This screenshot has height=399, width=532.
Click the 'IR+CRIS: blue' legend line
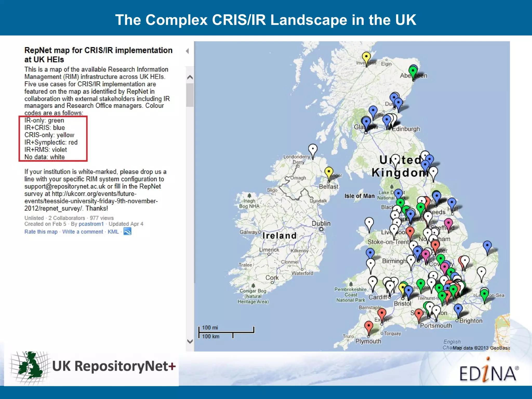coord(45,128)
